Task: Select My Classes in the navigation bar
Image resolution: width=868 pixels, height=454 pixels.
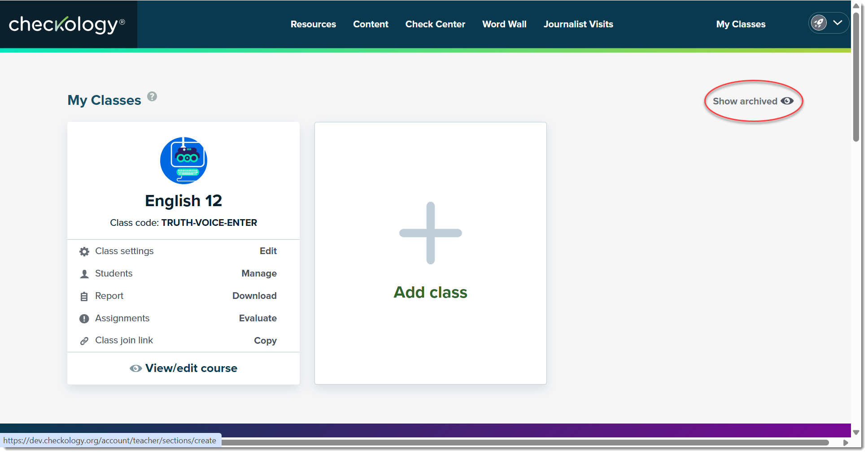Action: [741, 24]
